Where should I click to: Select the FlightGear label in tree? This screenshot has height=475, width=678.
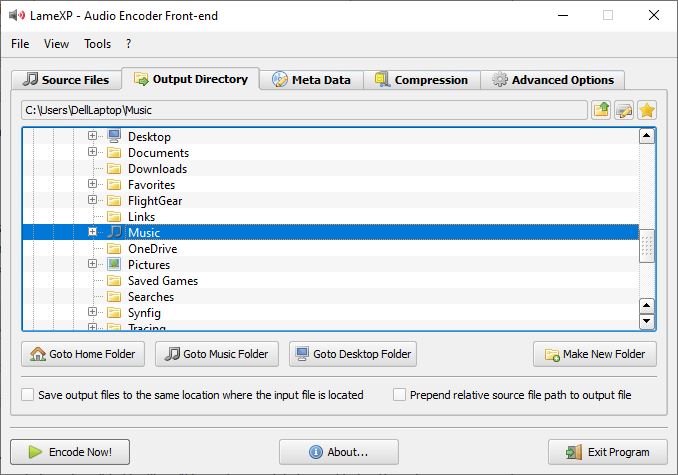155,201
